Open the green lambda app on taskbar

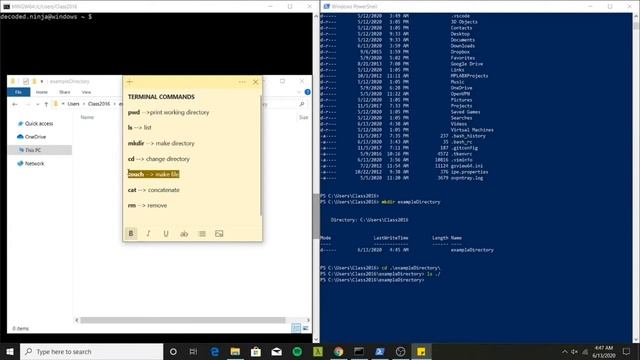tap(318, 351)
